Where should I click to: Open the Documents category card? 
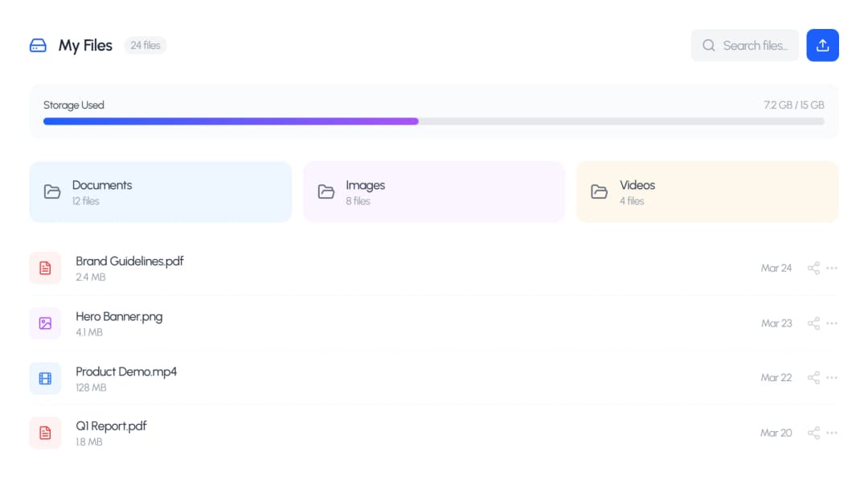160,191
